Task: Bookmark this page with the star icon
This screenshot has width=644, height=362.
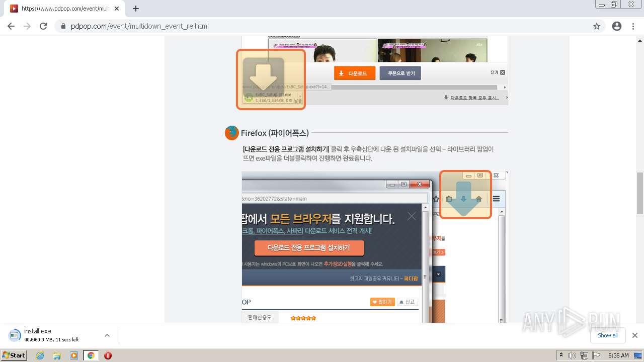Action: [597, 26]
